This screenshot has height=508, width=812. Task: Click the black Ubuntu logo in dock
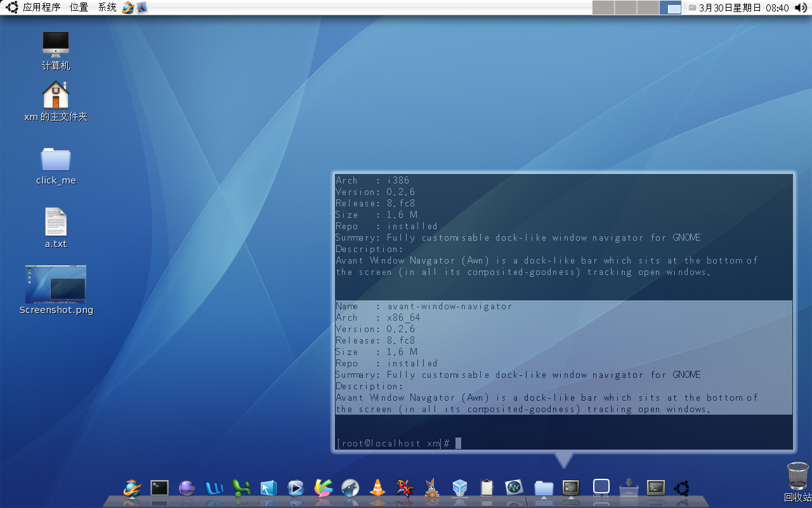(682, 488)
